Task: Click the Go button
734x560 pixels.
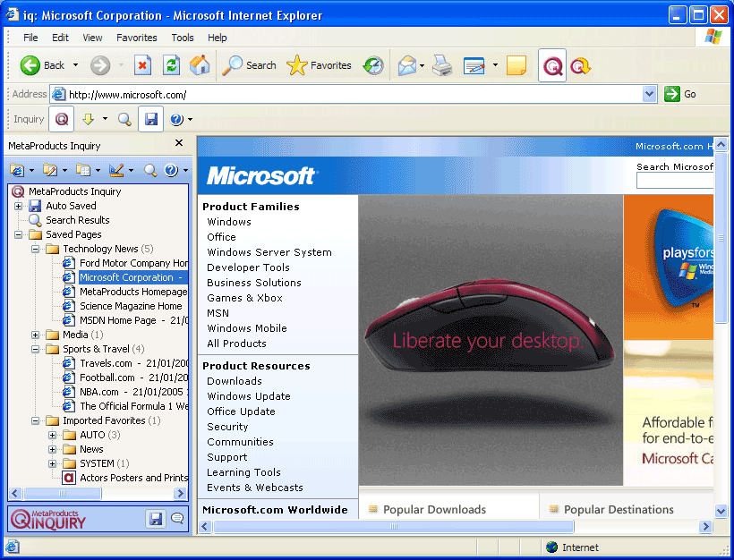Action: (680, 94)
